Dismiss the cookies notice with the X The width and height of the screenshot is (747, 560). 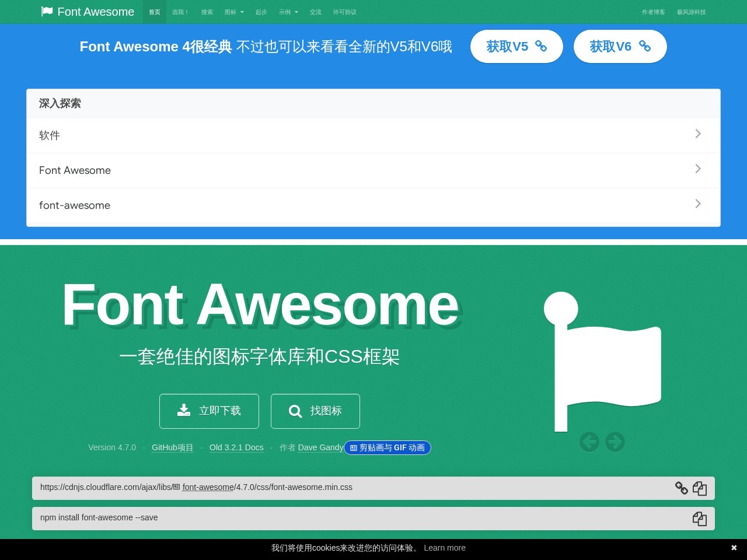click(x=734, y=548)
